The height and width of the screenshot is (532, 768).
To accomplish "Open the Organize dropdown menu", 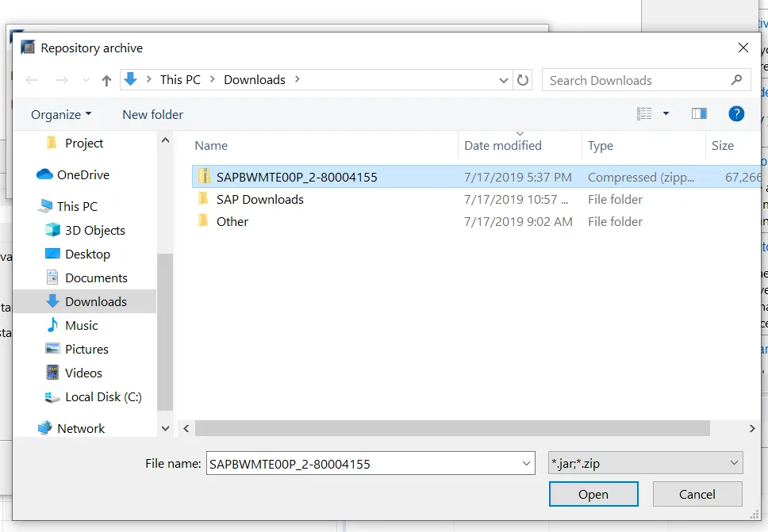I will pos(60,113).
